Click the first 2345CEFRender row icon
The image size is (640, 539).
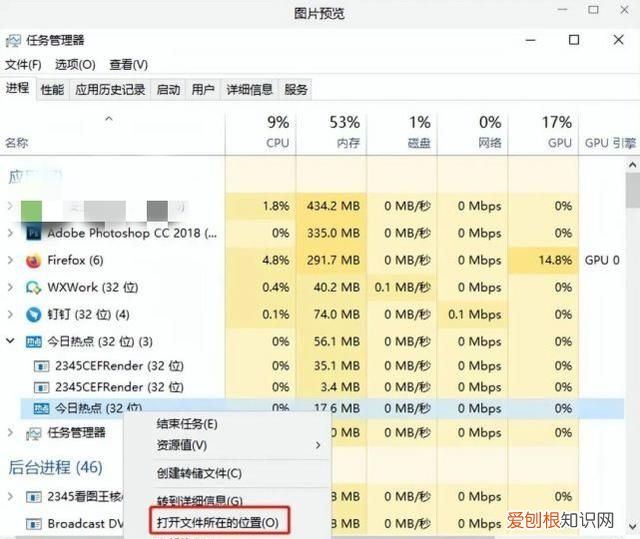coord(41,366)
